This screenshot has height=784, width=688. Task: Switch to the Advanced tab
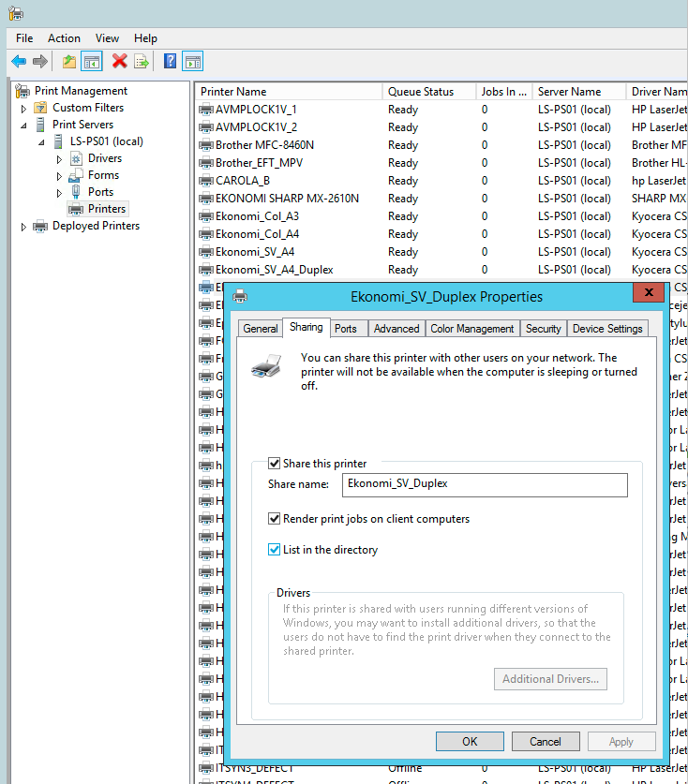(396, 329)
